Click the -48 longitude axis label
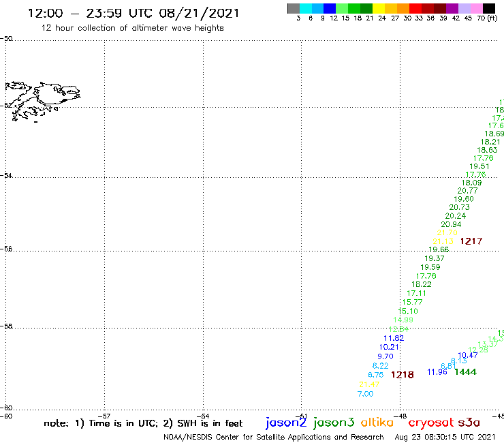 click(400, 416)
